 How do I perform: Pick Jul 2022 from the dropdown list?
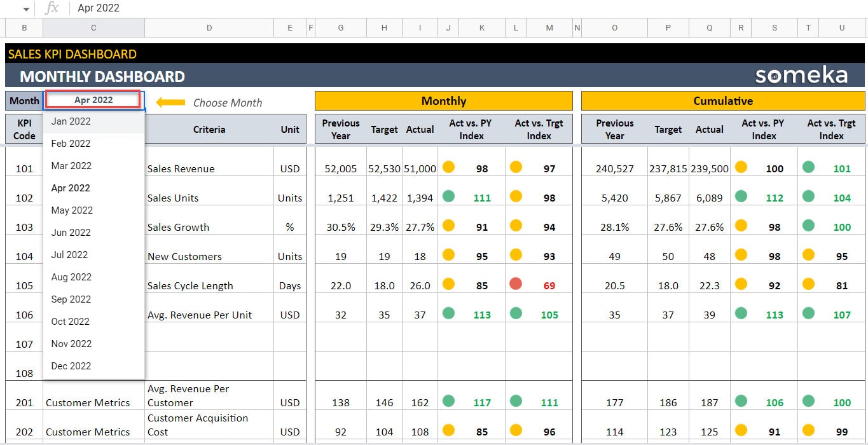coord(93,255)
